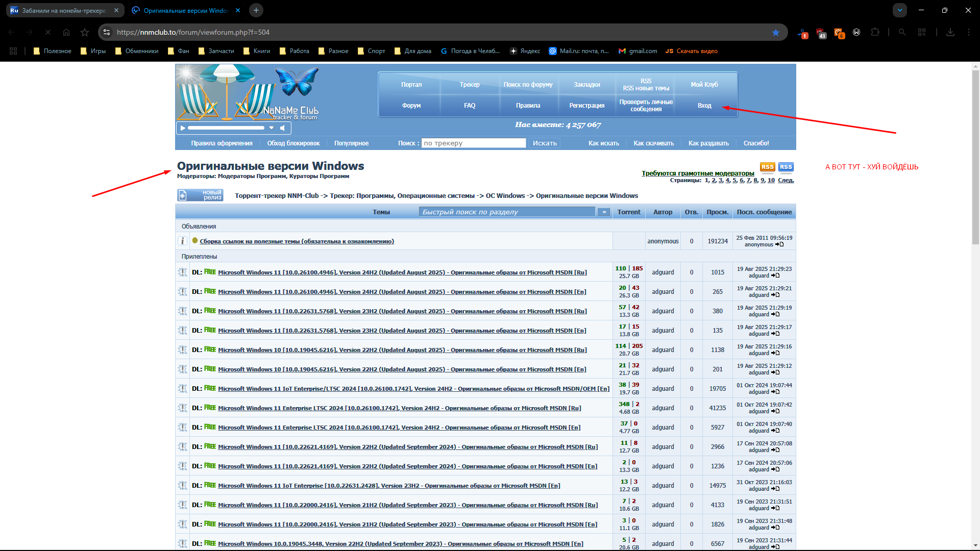
Task: Open the Регистрация menu item
Action: click(x=586, y=106)
